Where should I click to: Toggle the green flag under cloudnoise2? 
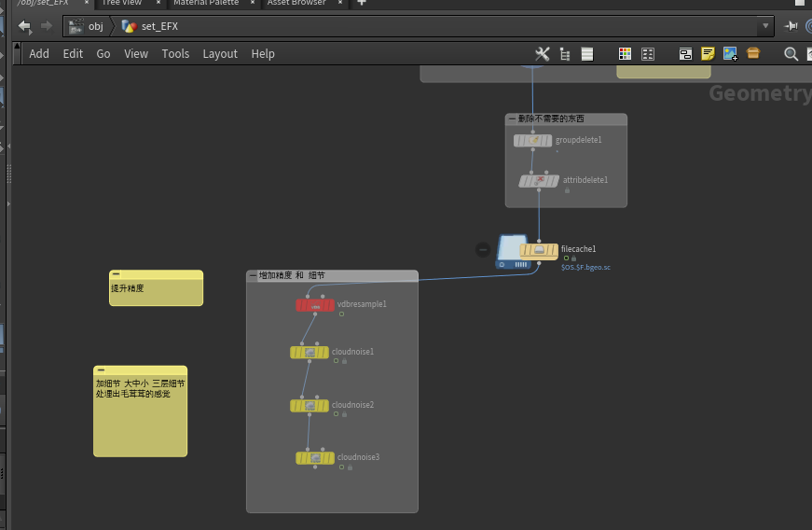[x=337, y=414]
